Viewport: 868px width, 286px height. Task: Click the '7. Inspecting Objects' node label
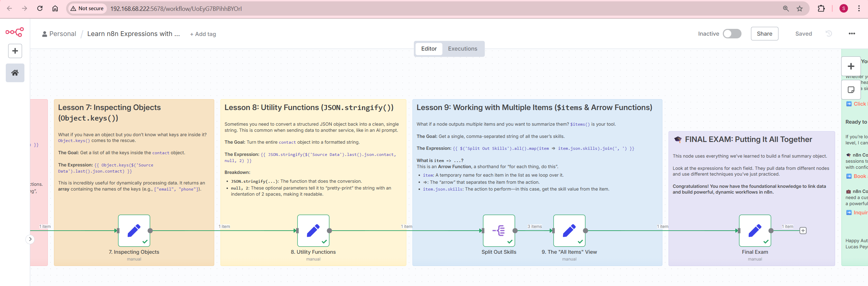134,252
